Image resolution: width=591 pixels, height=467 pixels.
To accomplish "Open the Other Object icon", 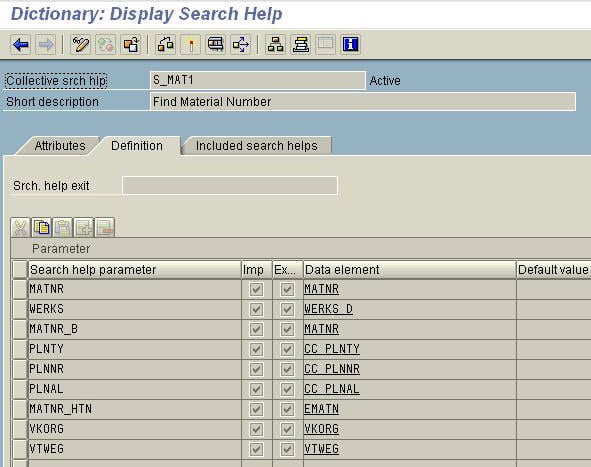I will (130, 45).
